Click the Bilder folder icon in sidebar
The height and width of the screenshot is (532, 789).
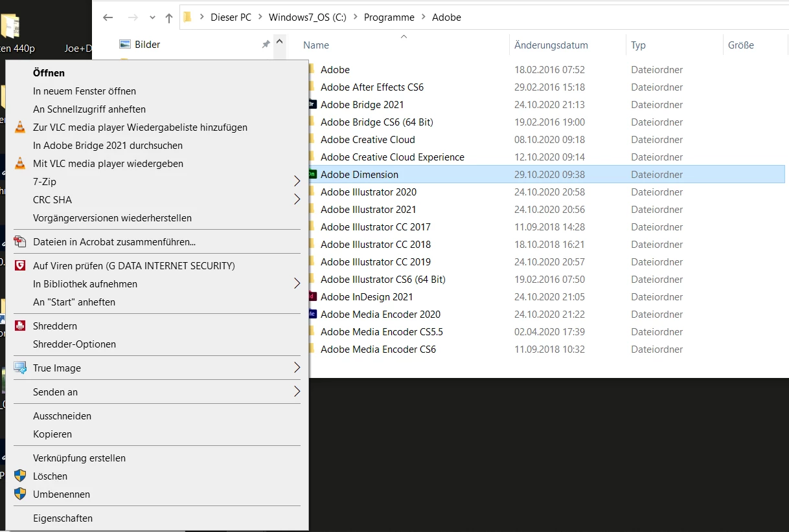coord(126,44)
